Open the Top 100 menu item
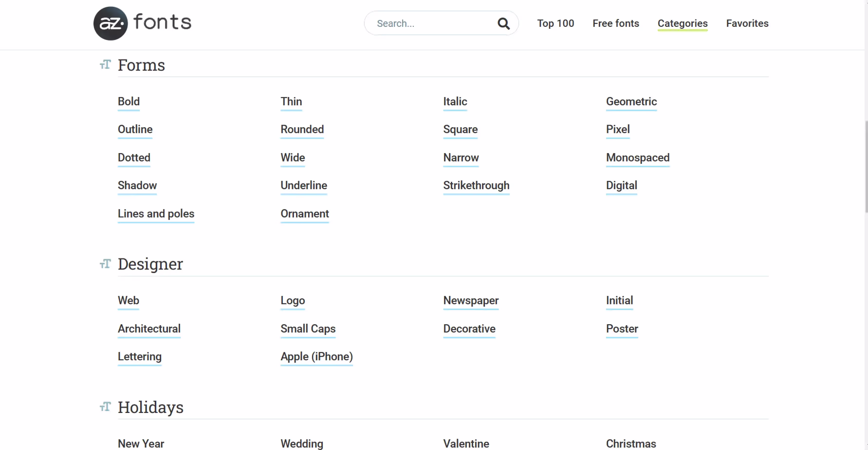Image resolution: width=868 pixels, height=450 pixels. click(x=555, y=23)
